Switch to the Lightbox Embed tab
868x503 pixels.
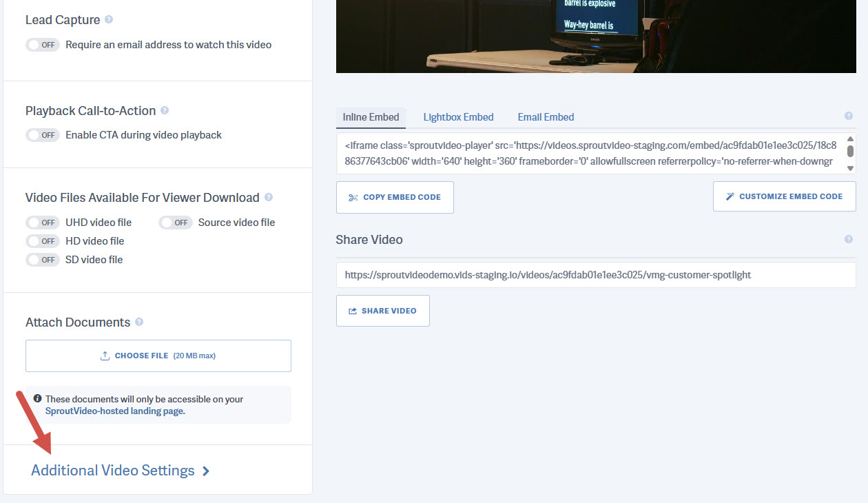[458, 116]
